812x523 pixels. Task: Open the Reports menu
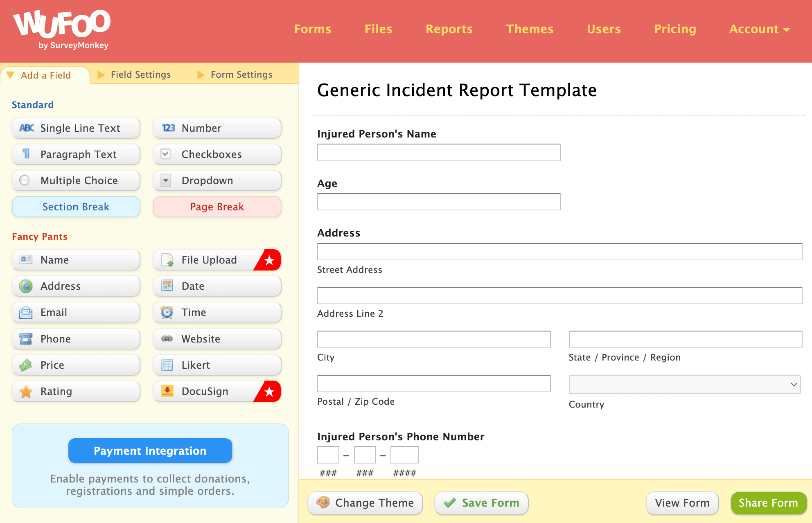(449, 29)
